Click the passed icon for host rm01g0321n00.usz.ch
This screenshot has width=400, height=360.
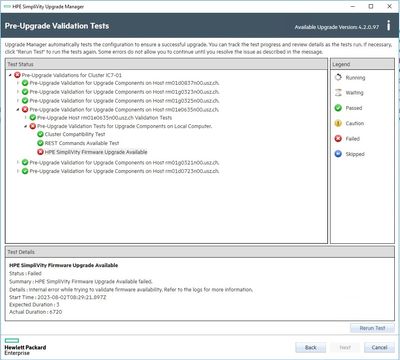coord(25,162)
